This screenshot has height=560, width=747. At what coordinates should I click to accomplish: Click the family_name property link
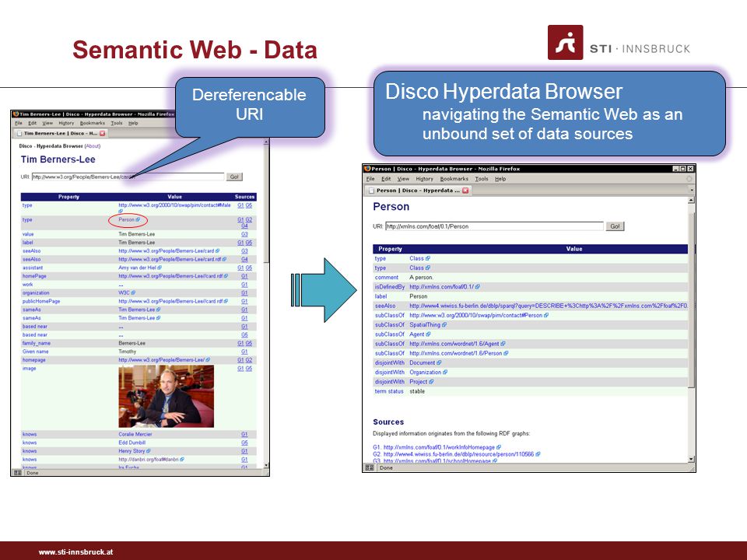click(37, 343)
